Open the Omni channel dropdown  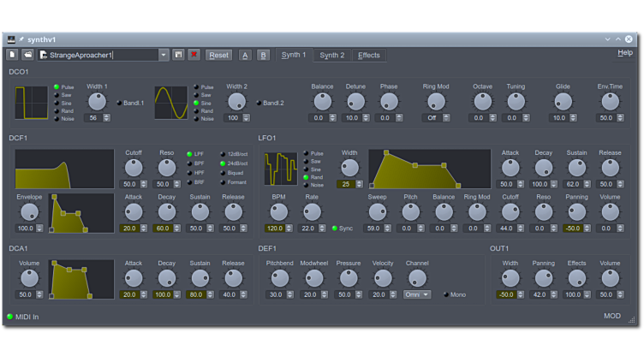[417, 294]
